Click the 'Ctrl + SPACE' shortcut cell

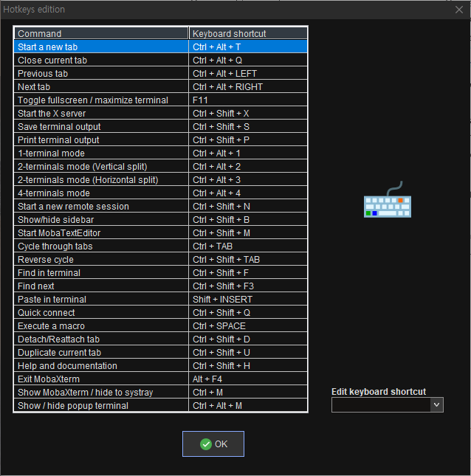[248, 325]
